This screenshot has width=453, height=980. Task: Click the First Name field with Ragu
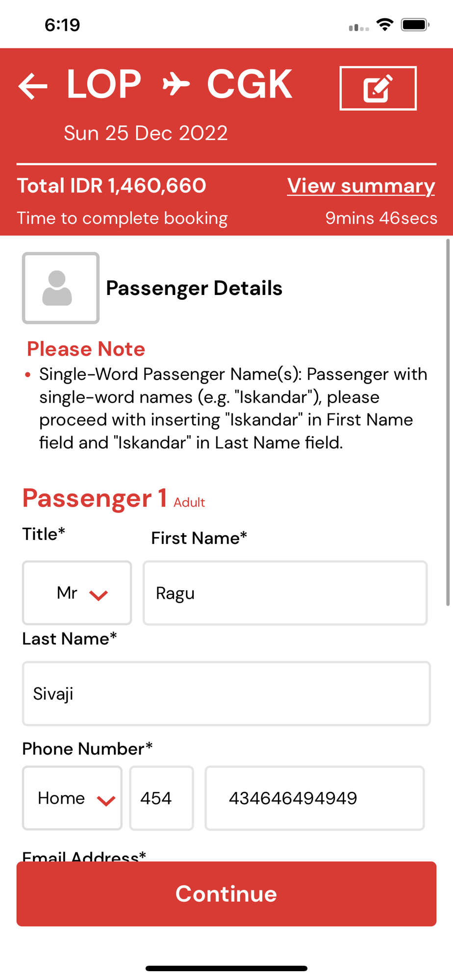coord(285,593)
